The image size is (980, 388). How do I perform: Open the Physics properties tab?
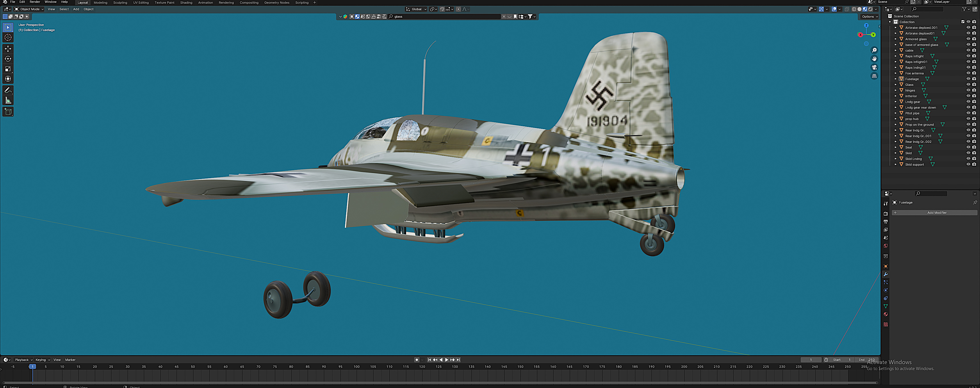886,290
